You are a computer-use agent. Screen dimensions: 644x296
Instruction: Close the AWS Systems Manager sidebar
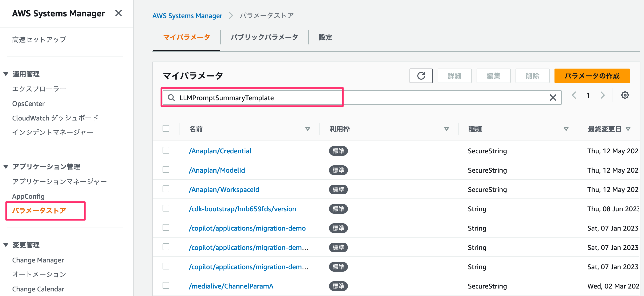tap(119, 13)
